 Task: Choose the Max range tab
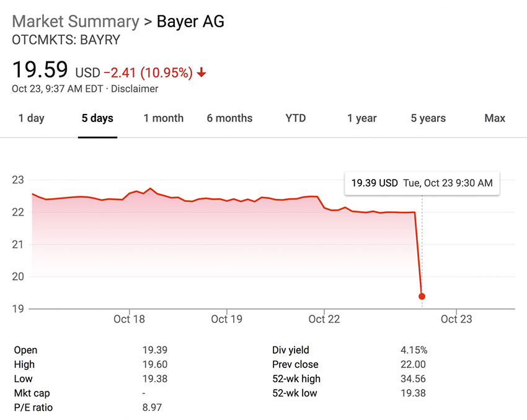point(495,118)
